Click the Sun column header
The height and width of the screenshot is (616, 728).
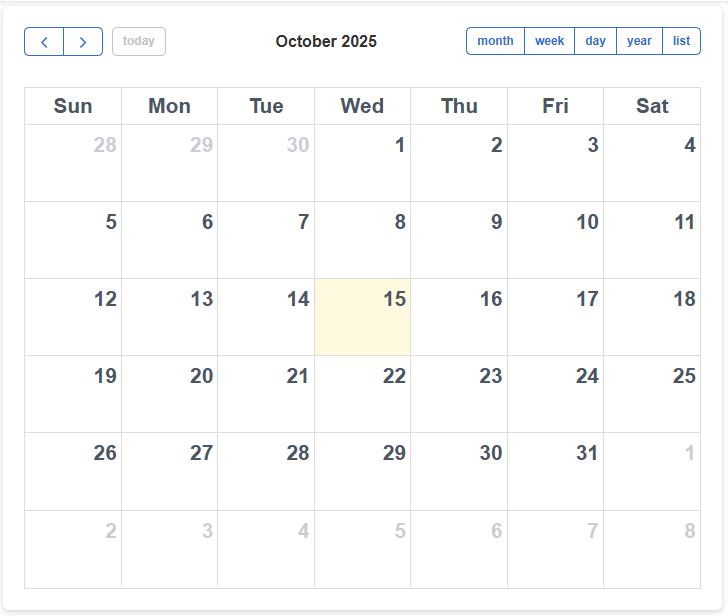(73, 106)
